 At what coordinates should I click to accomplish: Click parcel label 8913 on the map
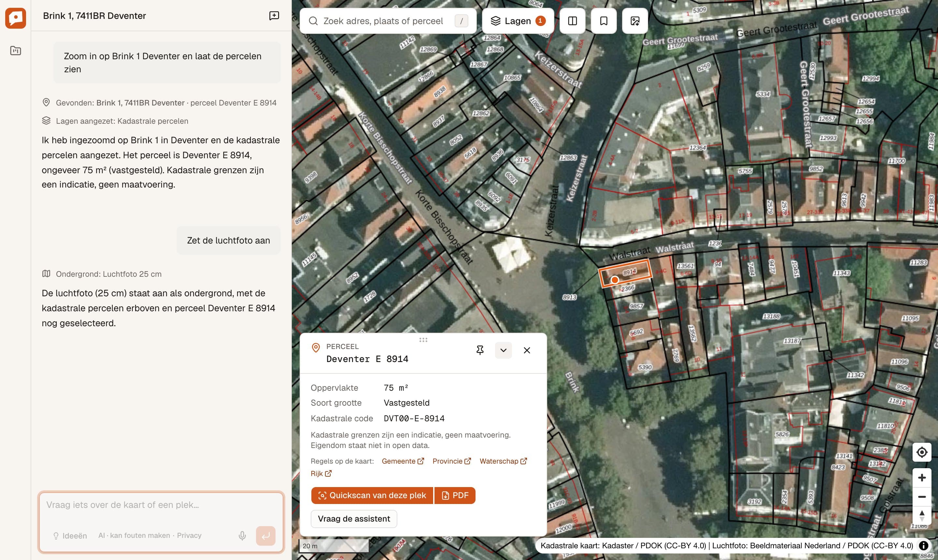(569, 297)
